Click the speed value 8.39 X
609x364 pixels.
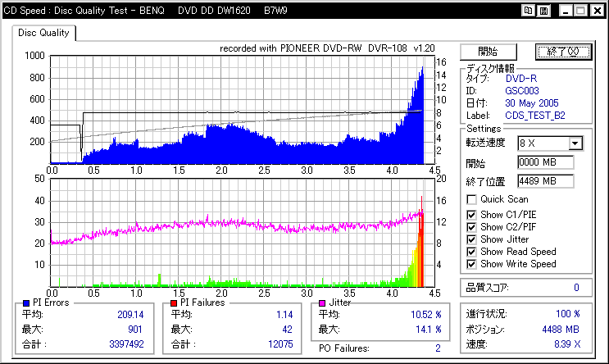tap(567, 344)
